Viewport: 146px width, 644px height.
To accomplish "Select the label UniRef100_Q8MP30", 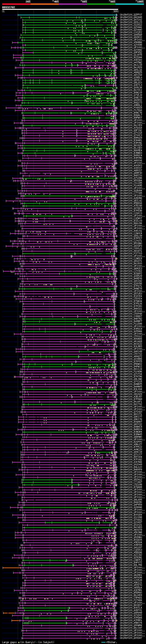I will pyautogui.click(x=131, y=173).
